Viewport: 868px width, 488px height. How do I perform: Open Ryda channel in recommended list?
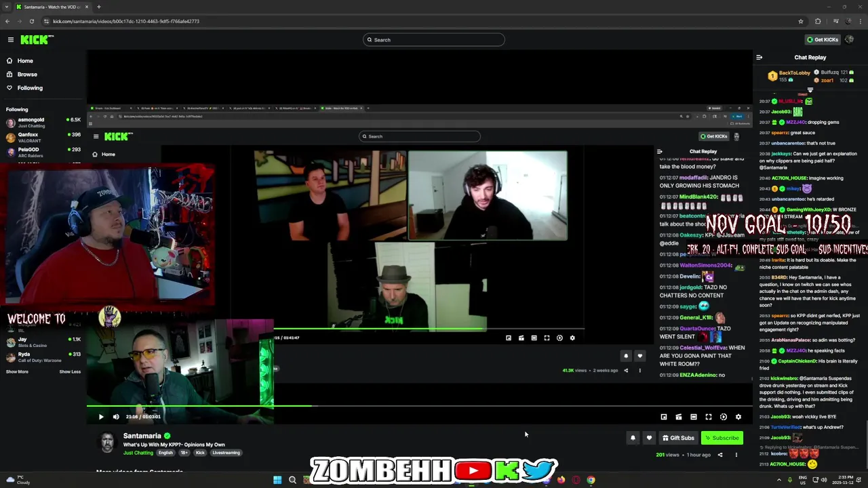point(43,357)
